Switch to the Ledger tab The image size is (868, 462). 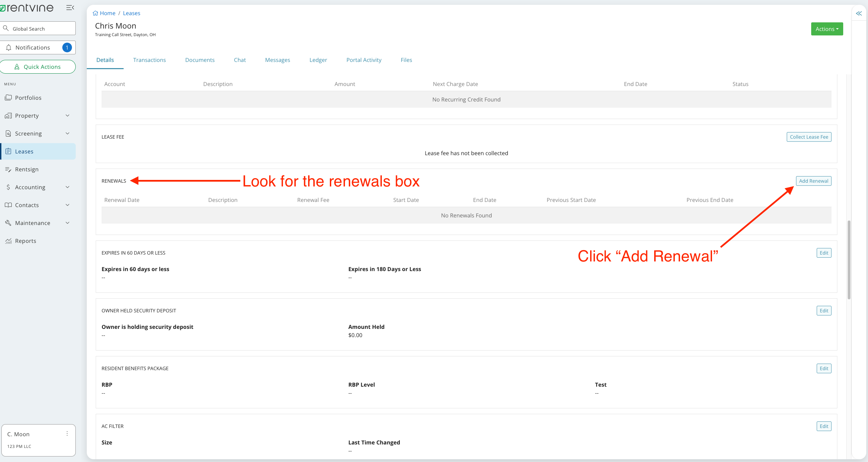(318, 60)
